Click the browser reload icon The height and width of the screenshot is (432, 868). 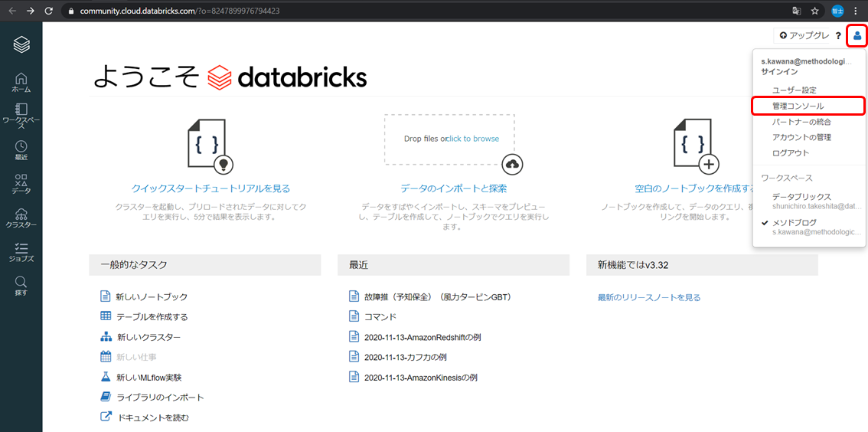(49, 11)
